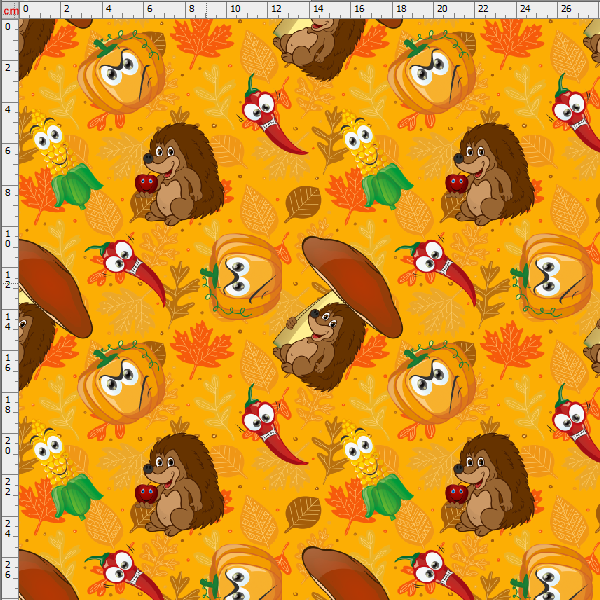Screen dimensions: 600x600
Task: Click the 18 mark on vertical ruler
Action: click(8, 404)
